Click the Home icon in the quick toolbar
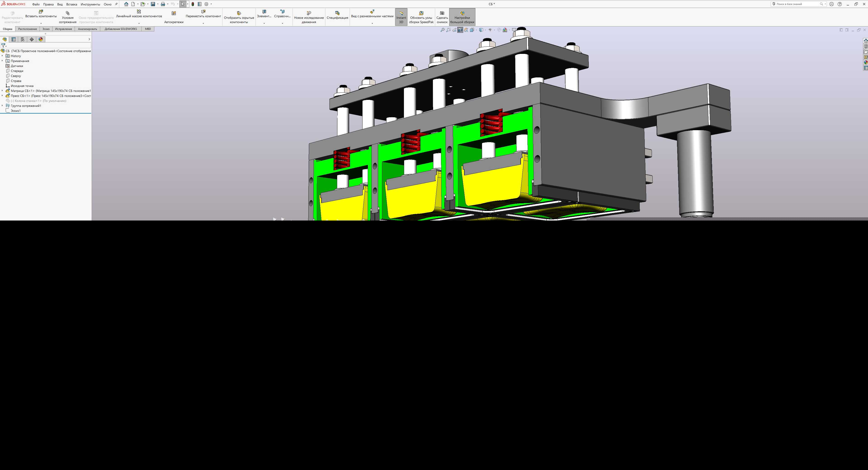The image size is (868, 470). pyautogui.click(x=126, y=4)
